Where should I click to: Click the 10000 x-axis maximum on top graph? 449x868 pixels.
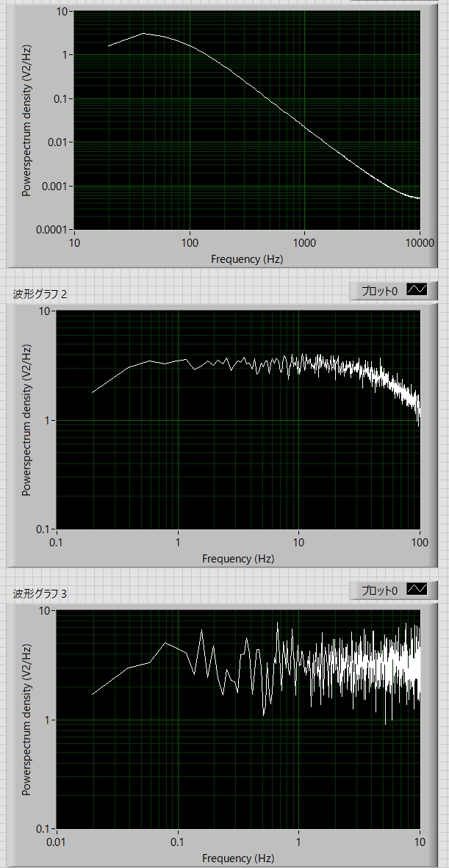420,243
